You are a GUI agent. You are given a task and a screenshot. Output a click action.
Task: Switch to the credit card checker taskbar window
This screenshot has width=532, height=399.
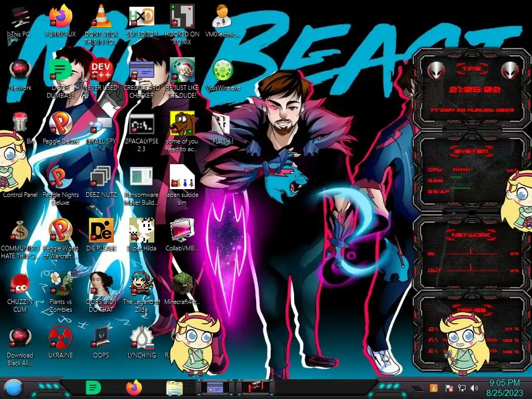point(215,387)
